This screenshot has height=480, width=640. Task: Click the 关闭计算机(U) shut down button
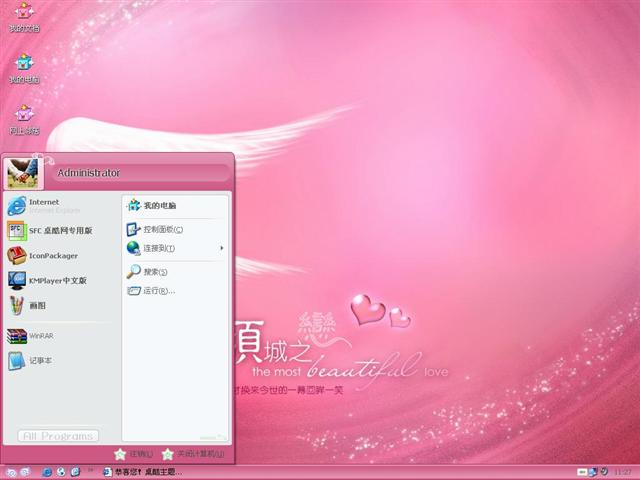(x=193, y=454)
